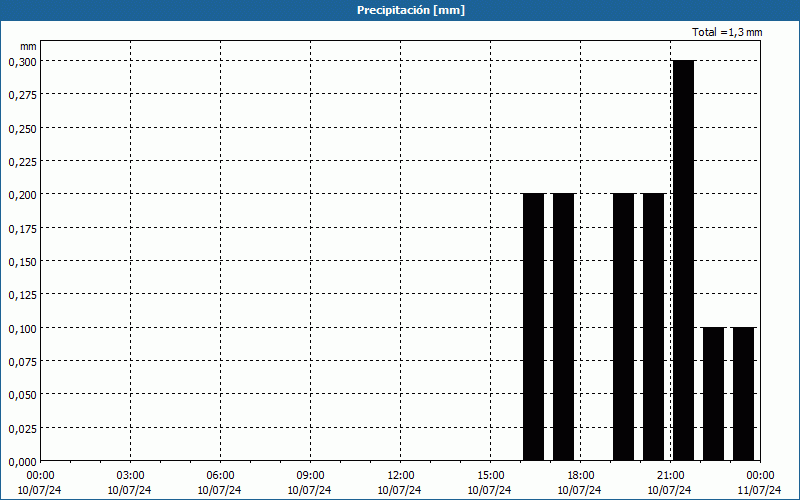Viewport: 800px width, 500px height.
Task: Click the 0,050 y-axis value
Action: pyautogui.click(x=22, y=395)
